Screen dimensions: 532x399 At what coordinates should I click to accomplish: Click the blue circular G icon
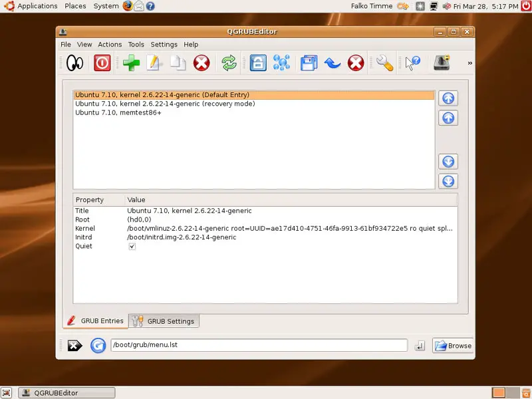(x=98, y=346)
